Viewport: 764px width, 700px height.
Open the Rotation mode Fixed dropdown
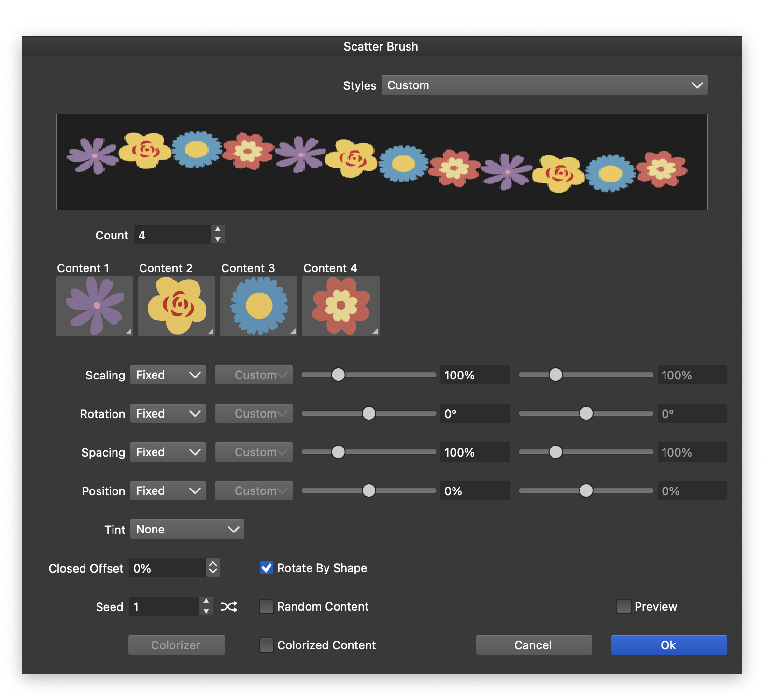[168, 413]
